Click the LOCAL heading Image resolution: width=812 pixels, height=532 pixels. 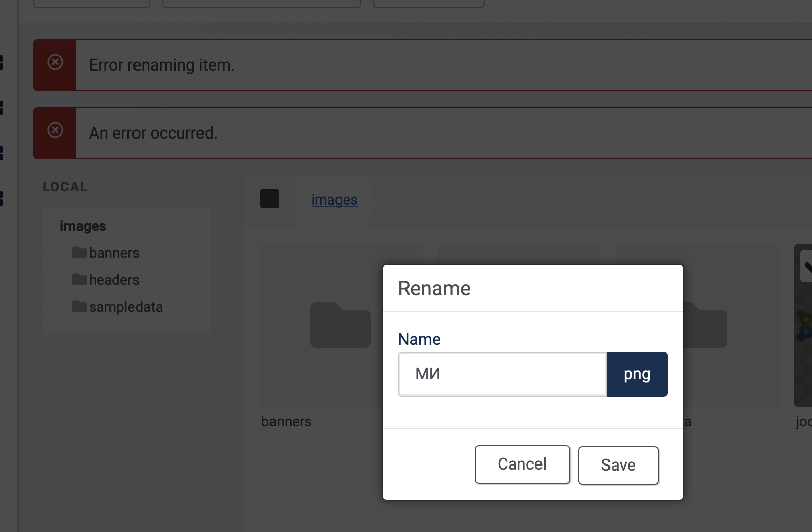pos(65,187)
